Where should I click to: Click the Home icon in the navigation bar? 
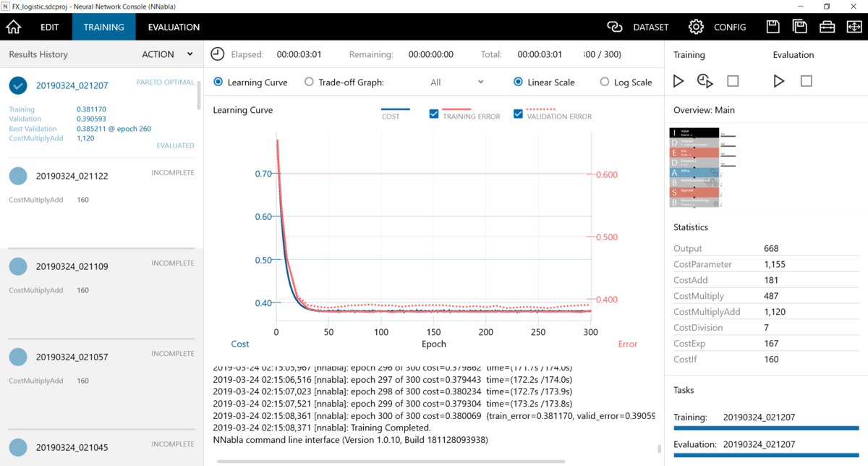pyautogui.click(x=13, y=27)
